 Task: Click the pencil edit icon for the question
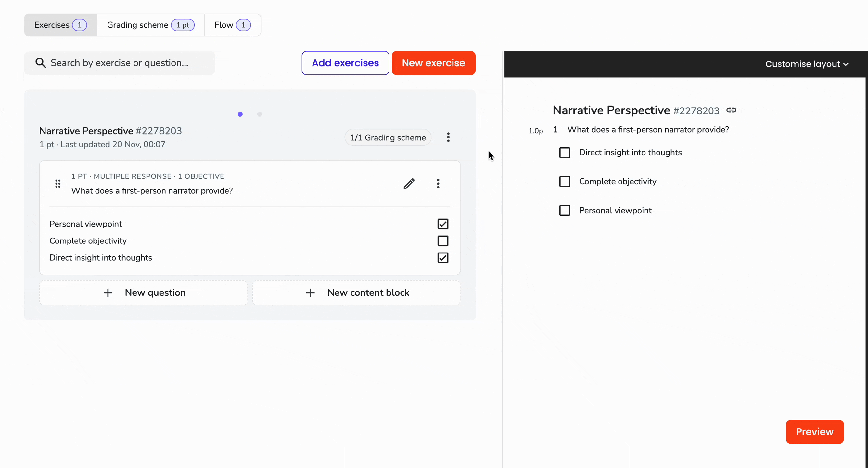409,184
